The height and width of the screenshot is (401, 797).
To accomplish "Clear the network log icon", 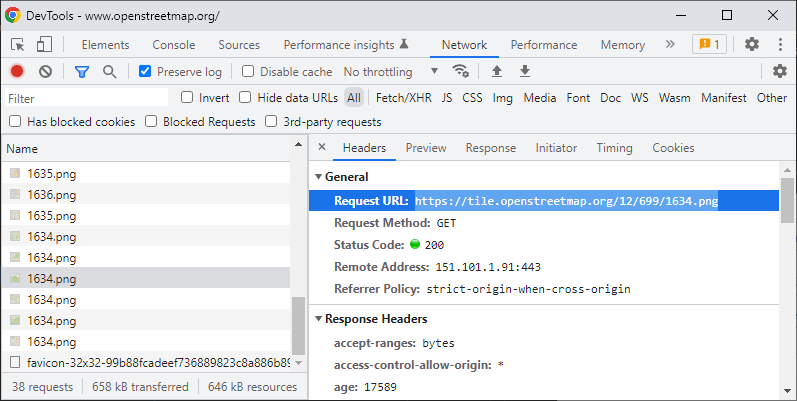I will click(45, 72).
